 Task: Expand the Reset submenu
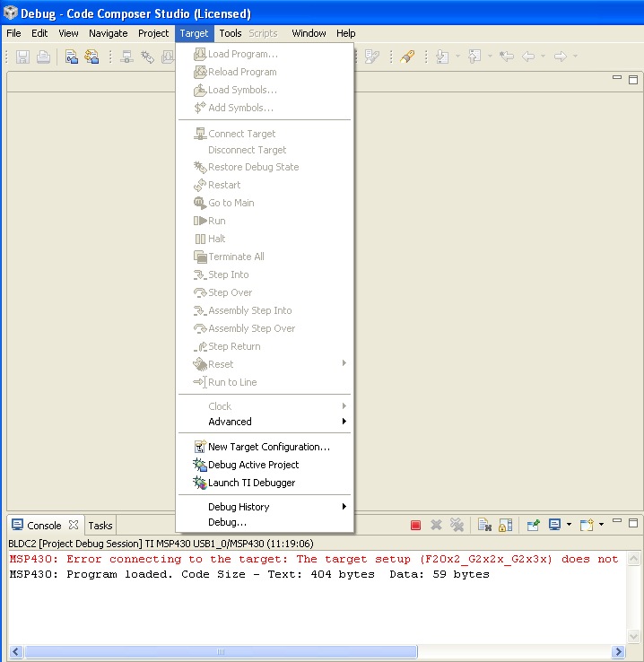point(265,364)
